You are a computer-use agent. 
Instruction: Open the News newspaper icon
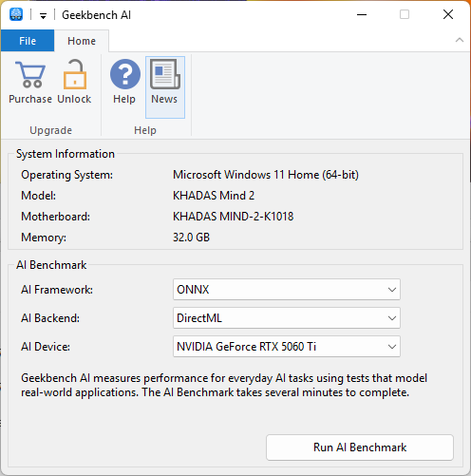pyautogui.click(x=165, y=86)
